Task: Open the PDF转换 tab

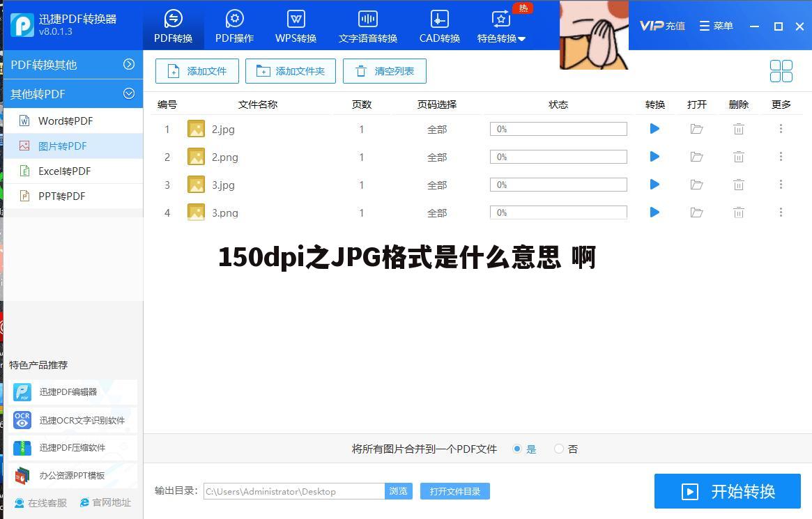Action: coord(173,26)
